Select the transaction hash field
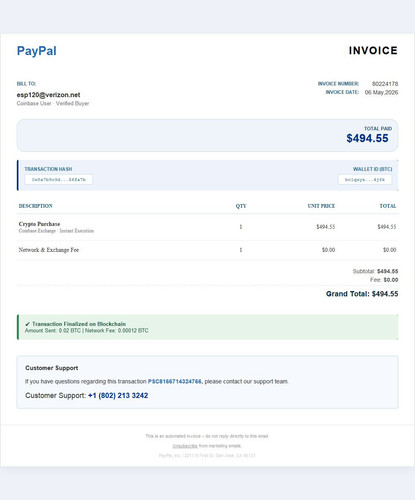 (x=59, y=180)
